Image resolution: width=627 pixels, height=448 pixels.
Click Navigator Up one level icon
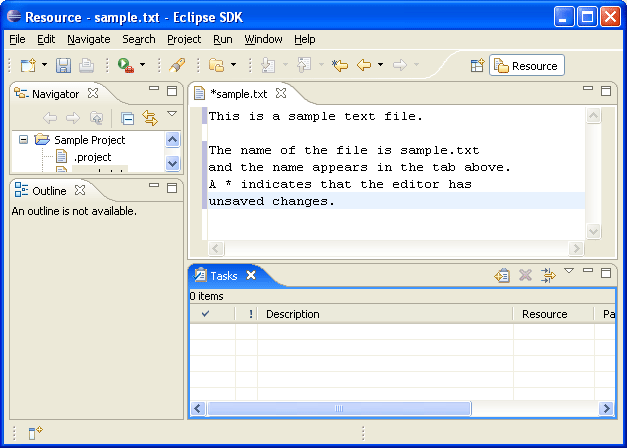coord(96,118)
